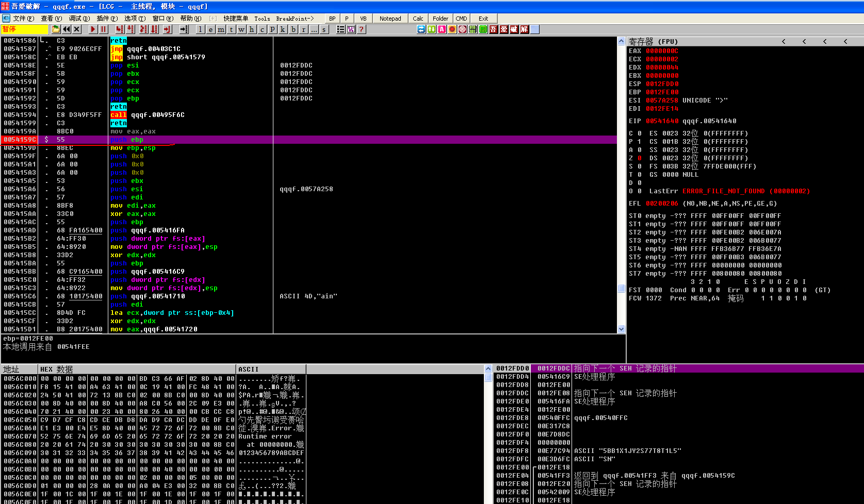Click the appearance options grid icon
The image size is (864, 504).
coord(351,29)
